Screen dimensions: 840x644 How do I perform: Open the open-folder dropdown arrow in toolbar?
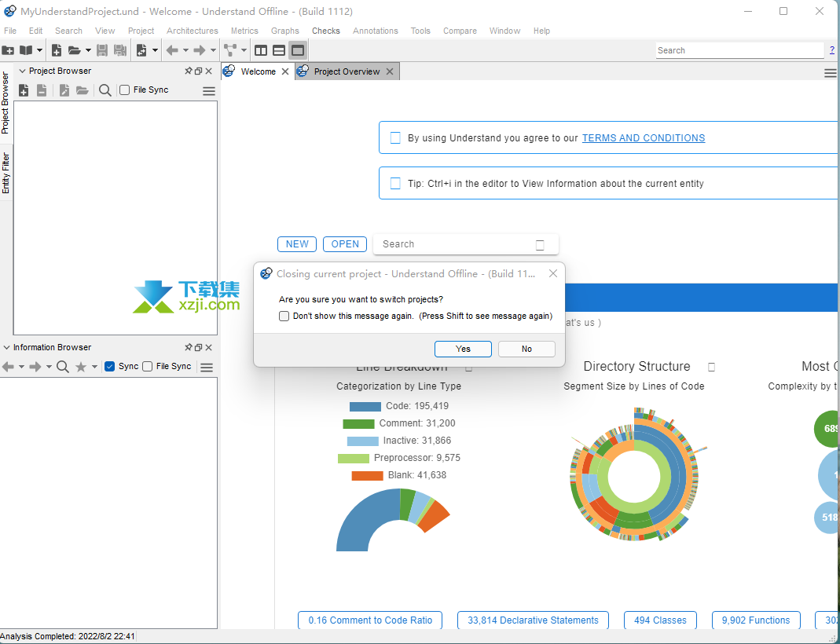[x=88, y=50]
